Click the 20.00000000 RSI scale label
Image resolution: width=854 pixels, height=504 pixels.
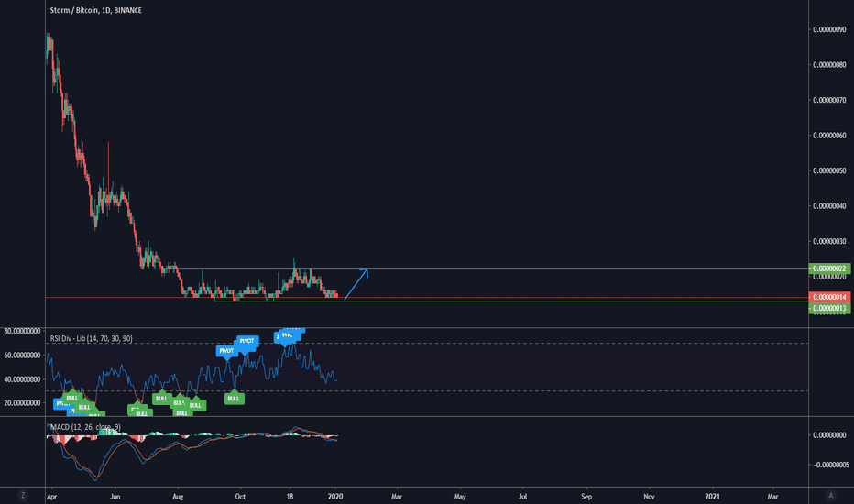22,402
